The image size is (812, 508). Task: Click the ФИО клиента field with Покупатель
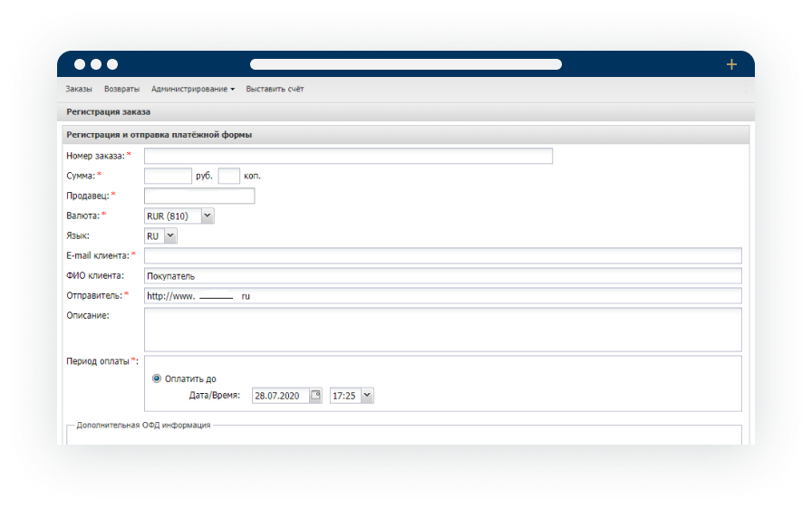[x=442, y=275]
